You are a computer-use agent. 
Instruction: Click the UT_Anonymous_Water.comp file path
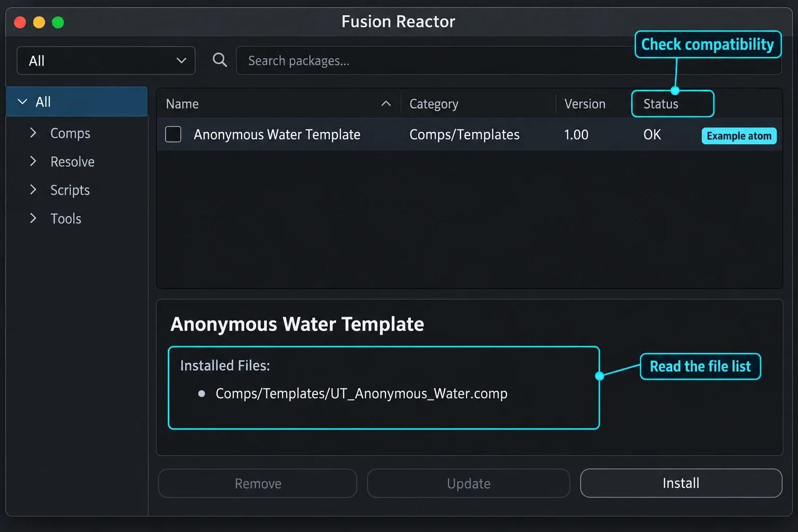pyautogui.click(x=362, y=394)
